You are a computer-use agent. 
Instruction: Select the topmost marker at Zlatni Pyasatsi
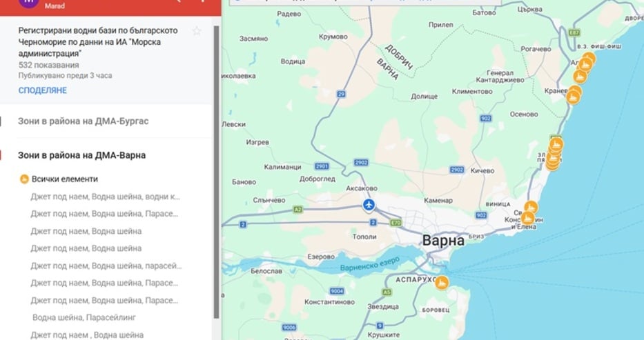pyautogui.click(x=556, y=143)
